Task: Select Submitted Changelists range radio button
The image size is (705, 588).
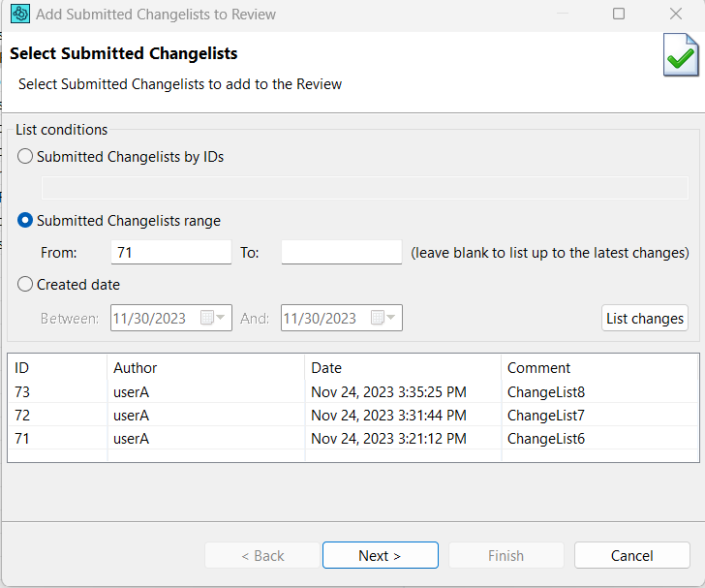Action: click(x=25, y=221)
